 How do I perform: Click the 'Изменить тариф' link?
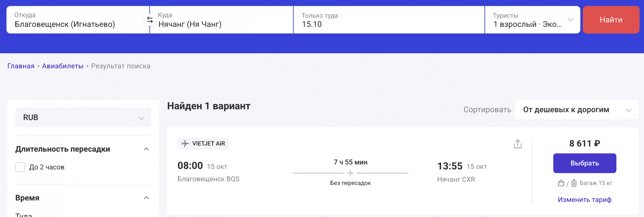click(x=584, y=200)
